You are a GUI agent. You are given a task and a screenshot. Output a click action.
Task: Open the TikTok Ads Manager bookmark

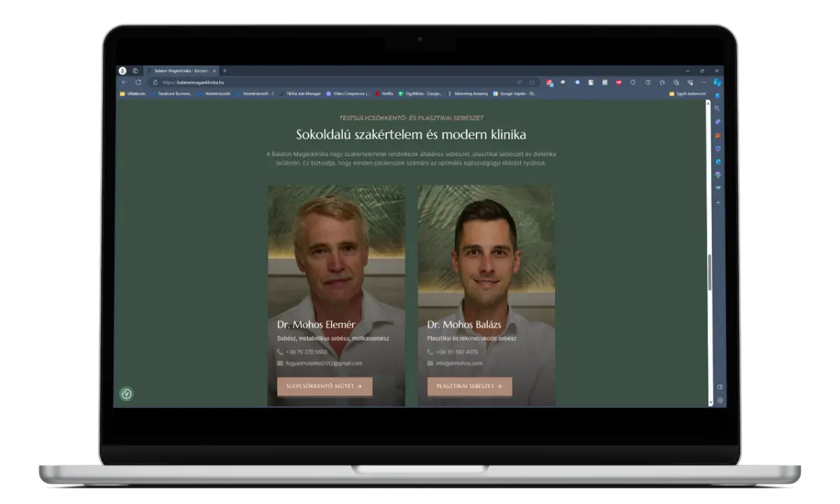(301, 93)
